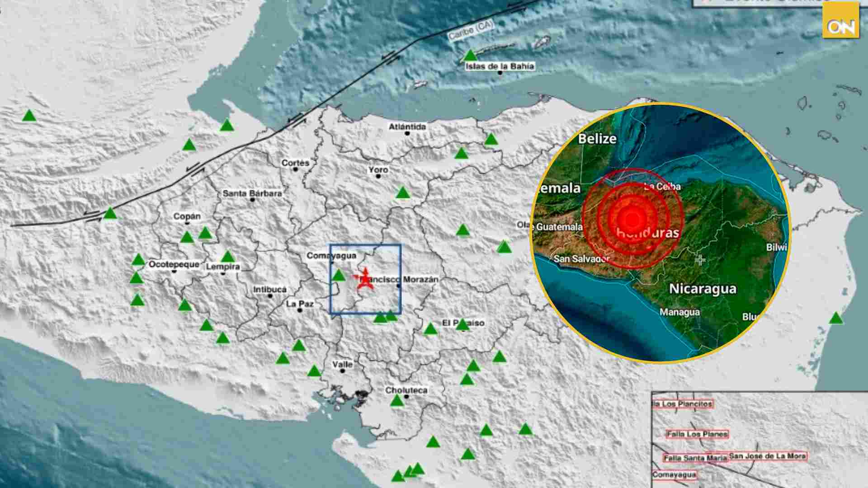Click the Ocotepeque label
The height and width of the screenshot is (488, 868).
point(174,264)
